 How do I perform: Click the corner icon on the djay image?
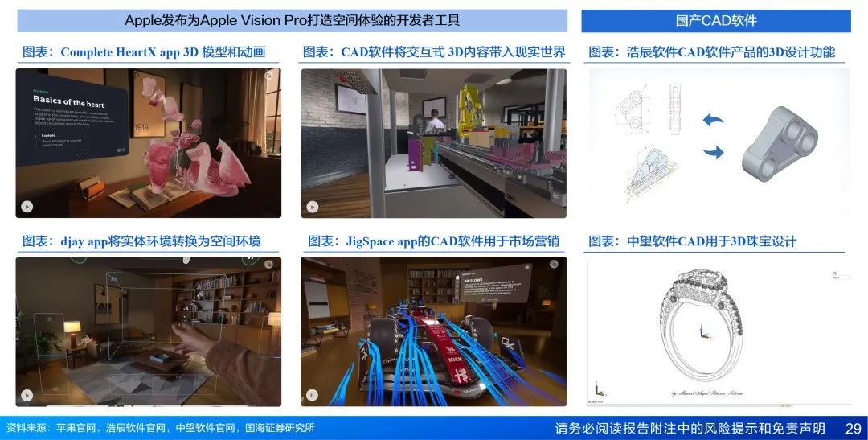click(268, 264)
